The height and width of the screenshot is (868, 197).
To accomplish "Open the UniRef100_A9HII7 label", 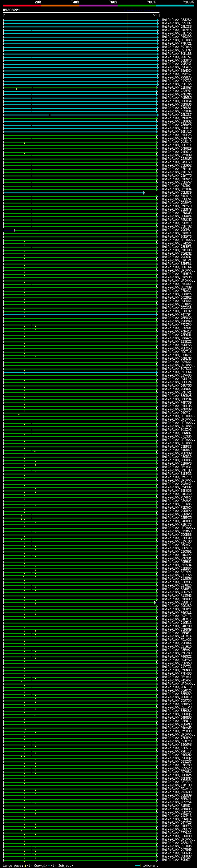I will point(176,751).
